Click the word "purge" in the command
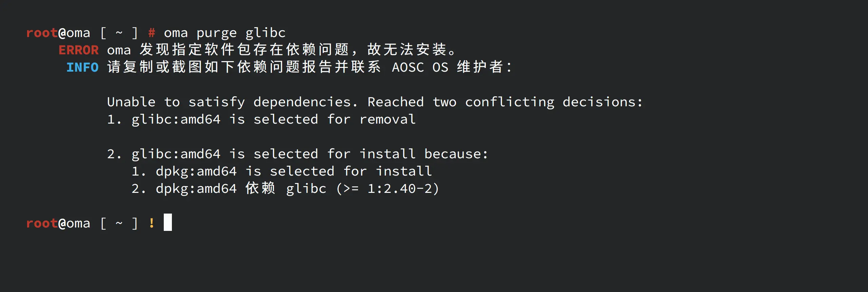This screenshot has height=292, width=868. 217,33
